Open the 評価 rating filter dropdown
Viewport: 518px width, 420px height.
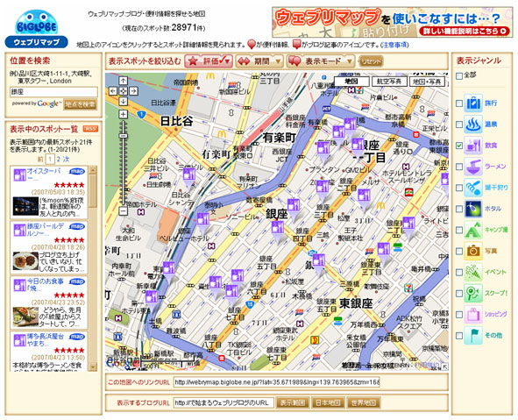[209, 61]
